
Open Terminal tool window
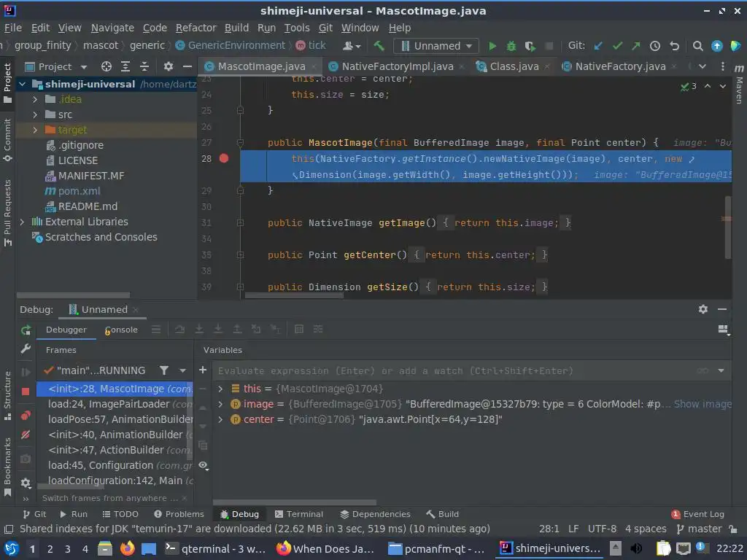(x=299, y=514)
